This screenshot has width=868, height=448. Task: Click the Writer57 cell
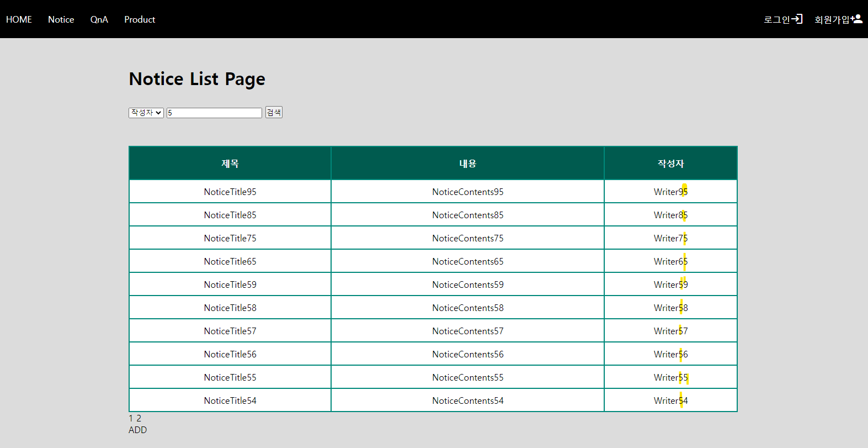click(x=670, y=331)
